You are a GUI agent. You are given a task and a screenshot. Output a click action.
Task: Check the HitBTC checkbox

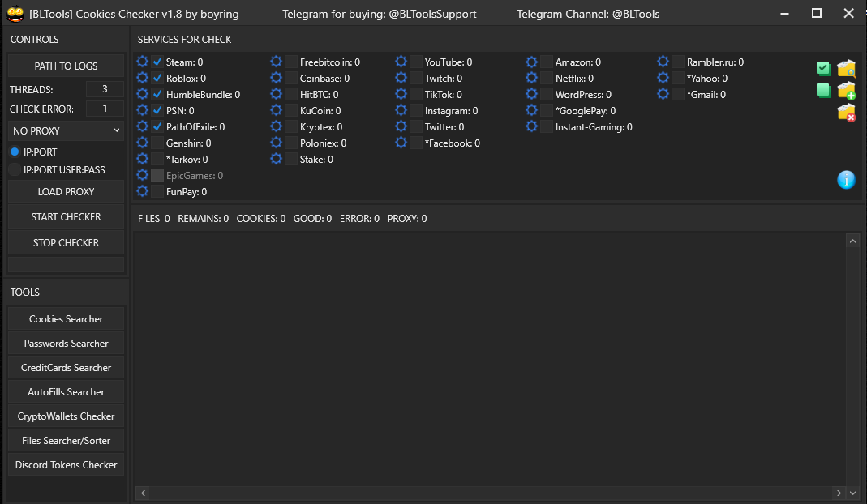pos(291,95)
